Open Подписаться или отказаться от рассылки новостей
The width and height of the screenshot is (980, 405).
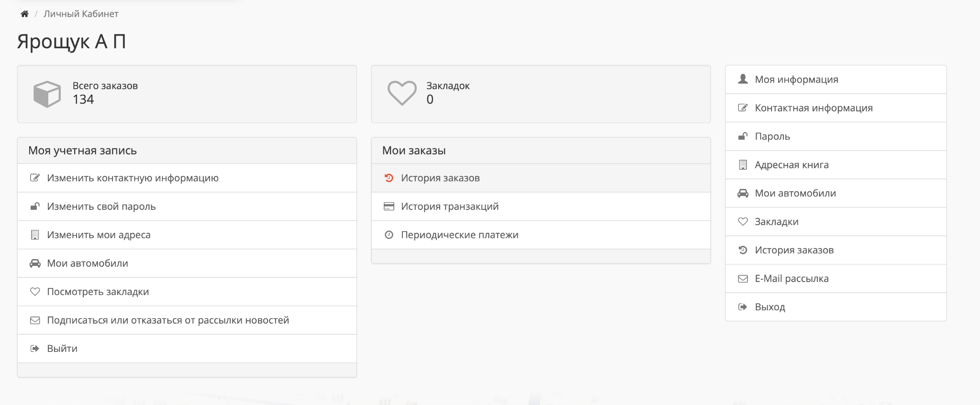point(168,320)
